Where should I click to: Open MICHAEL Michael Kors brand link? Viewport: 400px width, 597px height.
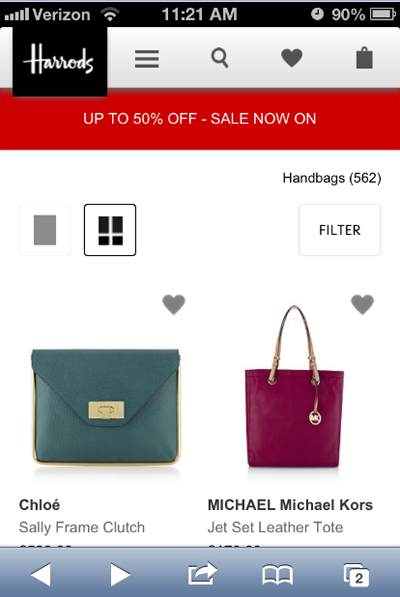pyautogui.click(x=290, y=505)
